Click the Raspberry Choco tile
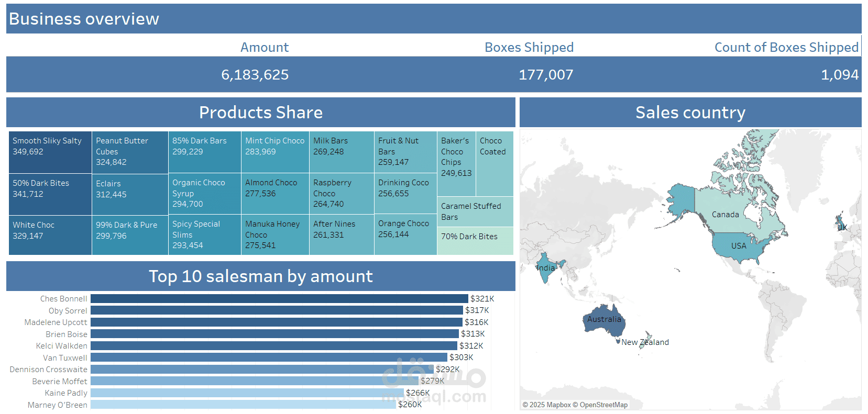Viewport: 868px width, 414px height. pyautogui.click(x=342, y=194)
